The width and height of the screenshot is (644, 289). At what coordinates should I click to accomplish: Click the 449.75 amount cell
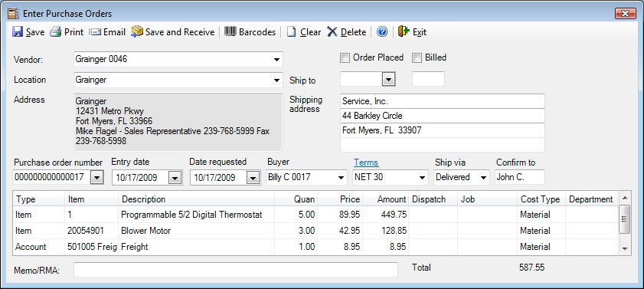click(385, 215)
